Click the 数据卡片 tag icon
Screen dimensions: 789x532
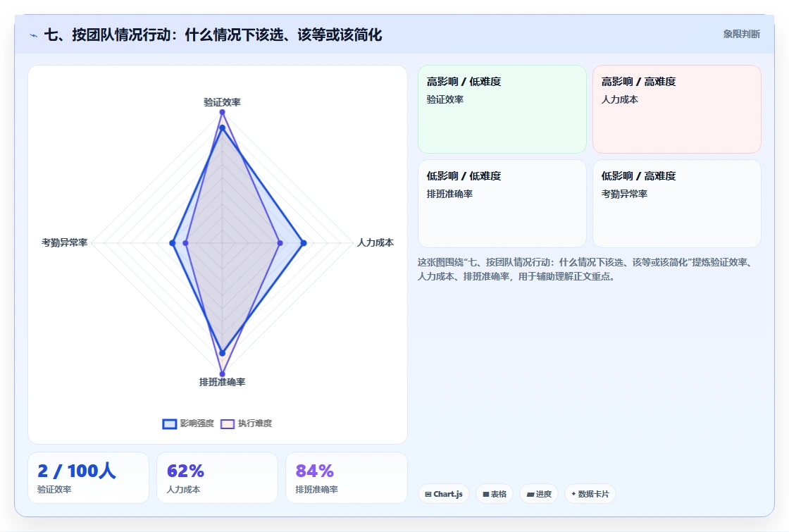click(573, 494)
